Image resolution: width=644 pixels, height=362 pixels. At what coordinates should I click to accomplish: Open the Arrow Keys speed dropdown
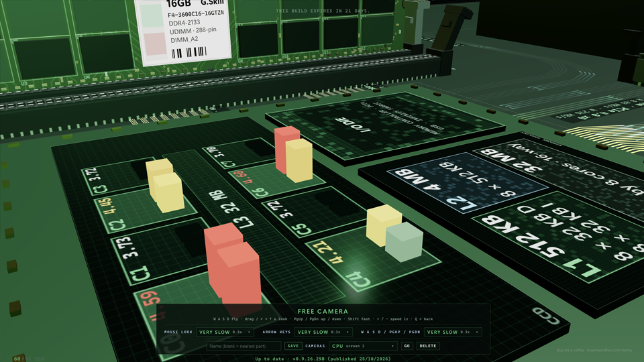tap(323, 332)
